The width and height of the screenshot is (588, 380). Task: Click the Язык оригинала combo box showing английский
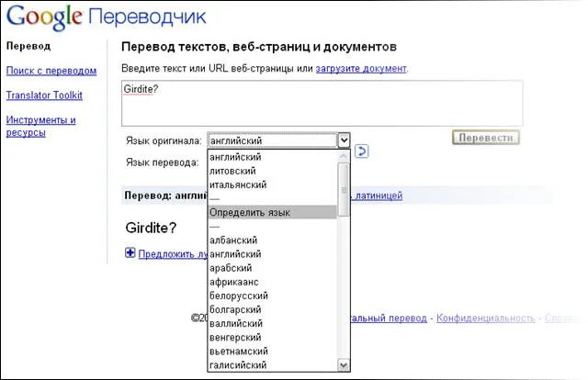click(x=278, y=140)
